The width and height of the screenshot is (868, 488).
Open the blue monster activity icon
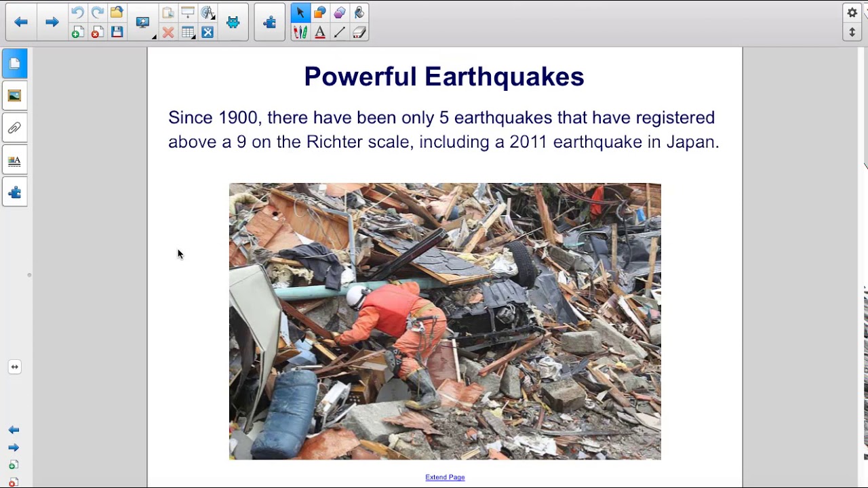[233, 22]
